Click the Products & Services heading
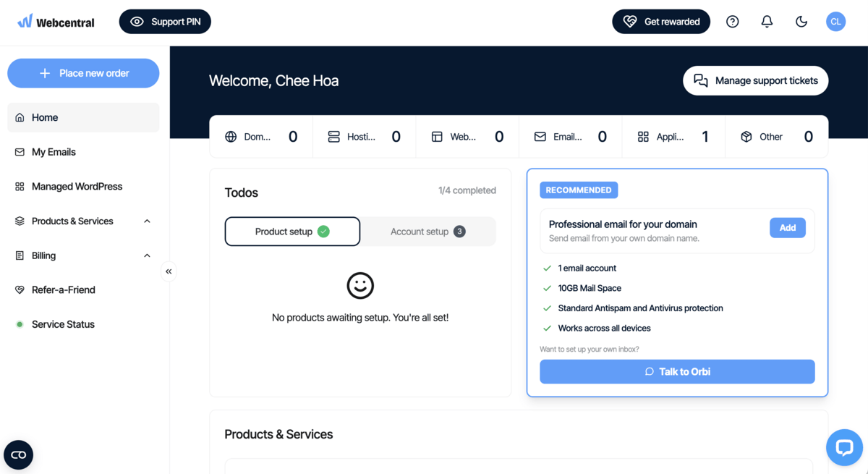The width and height of the screenshot is (868, 474). coord(278,434)
